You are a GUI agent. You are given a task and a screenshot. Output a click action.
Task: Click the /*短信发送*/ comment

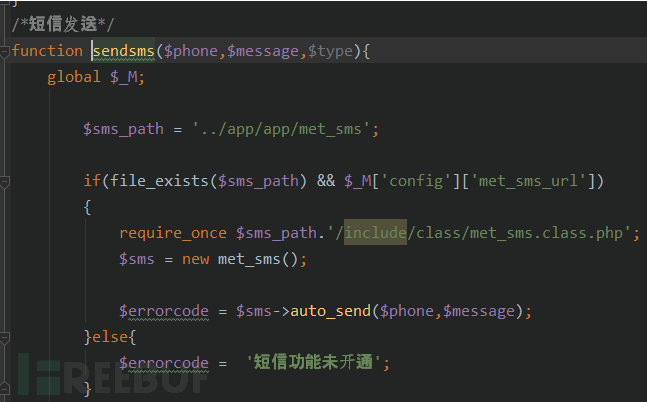pos(62,24)
